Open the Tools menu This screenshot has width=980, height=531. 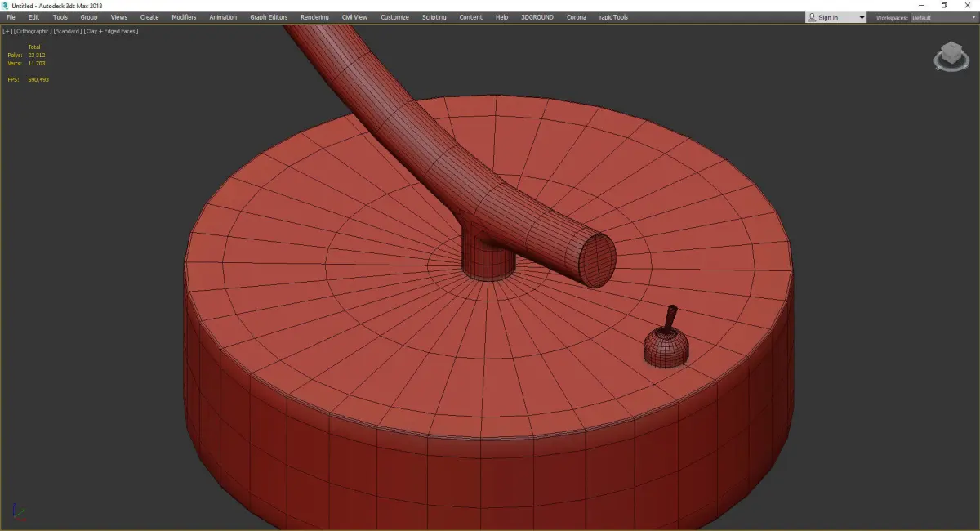tap(60, 17)
